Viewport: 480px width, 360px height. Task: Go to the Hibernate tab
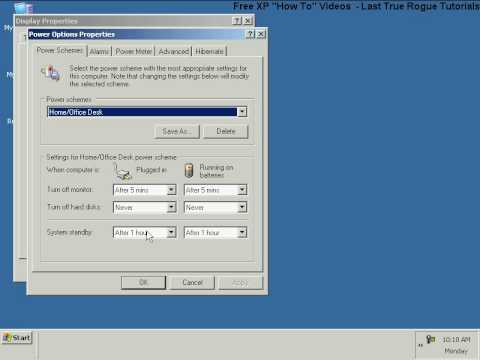coord(209,51)
